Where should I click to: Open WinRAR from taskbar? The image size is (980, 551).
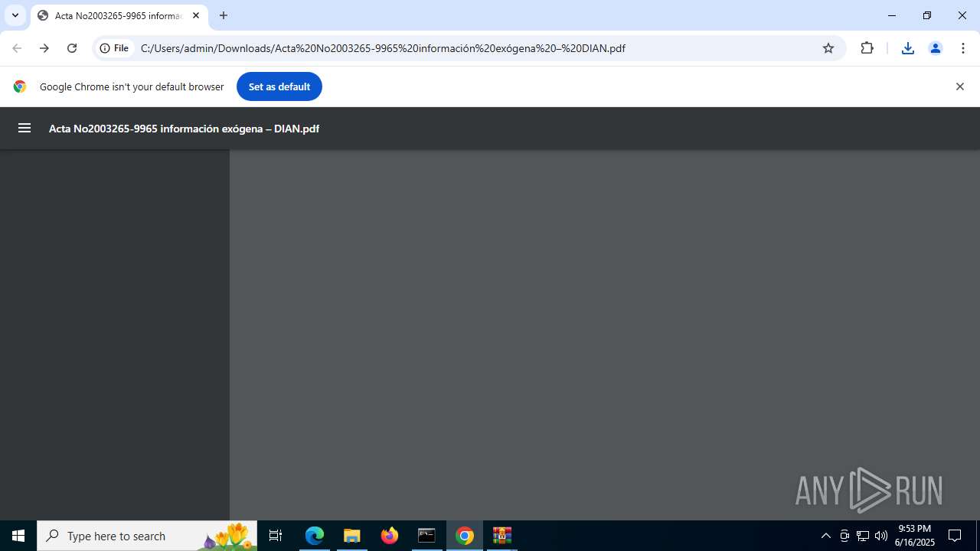pos(502,536)
